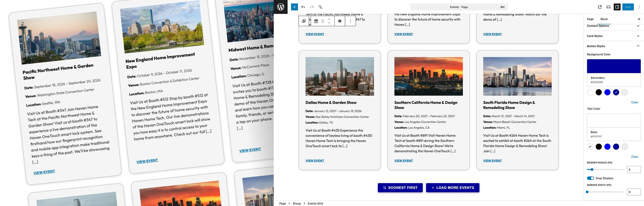Expand the Content Options panel
Image resolution: width=644 pixels, height=206 pixels.
[614, 26]
